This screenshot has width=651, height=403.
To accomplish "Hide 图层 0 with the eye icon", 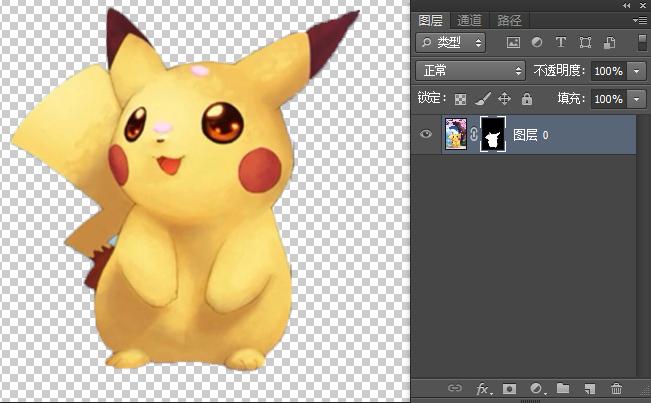I will (427, 134).
